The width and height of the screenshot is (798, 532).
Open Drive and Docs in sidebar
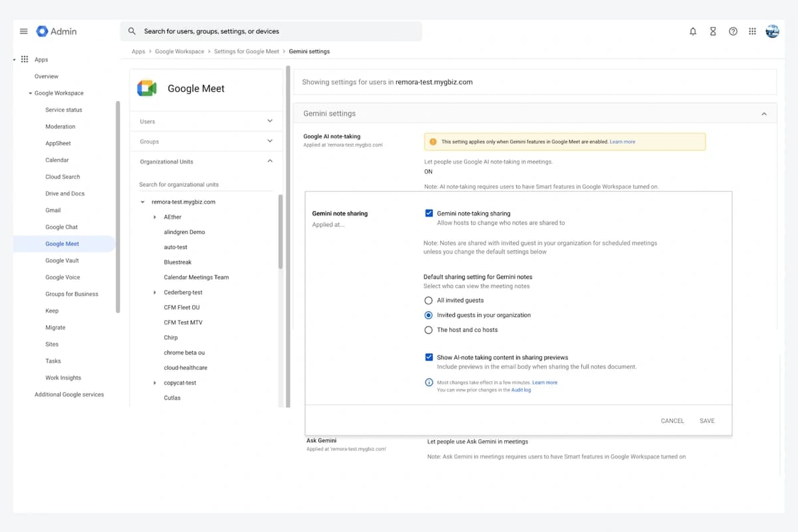pyautogui.click(x=65, y=194)
